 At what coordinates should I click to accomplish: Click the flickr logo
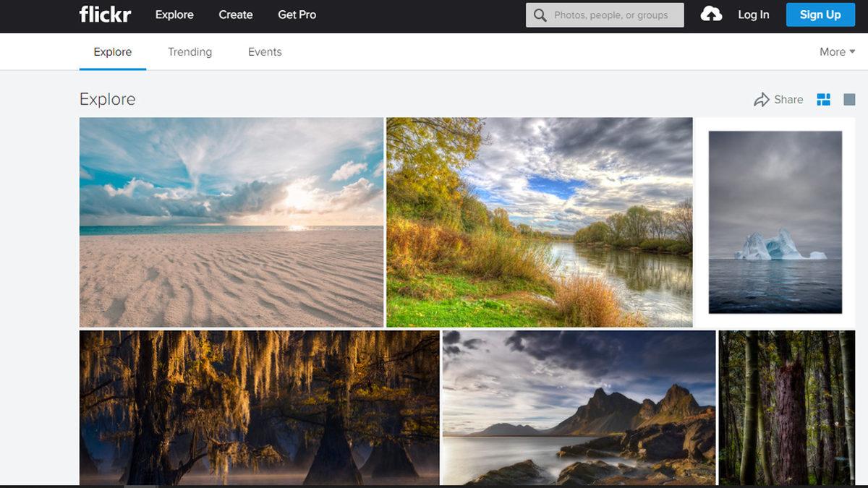105,14
